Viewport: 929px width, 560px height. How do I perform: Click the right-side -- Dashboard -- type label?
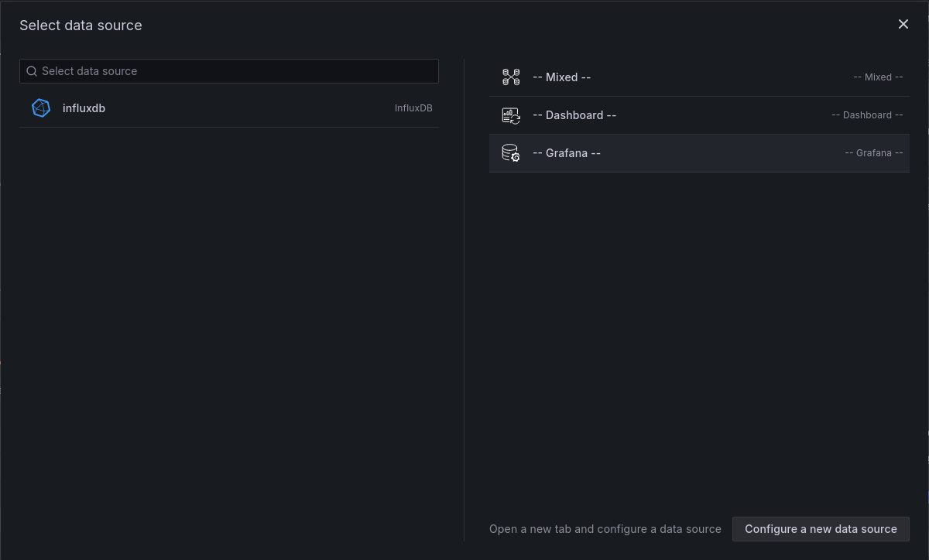coord(867,115)
